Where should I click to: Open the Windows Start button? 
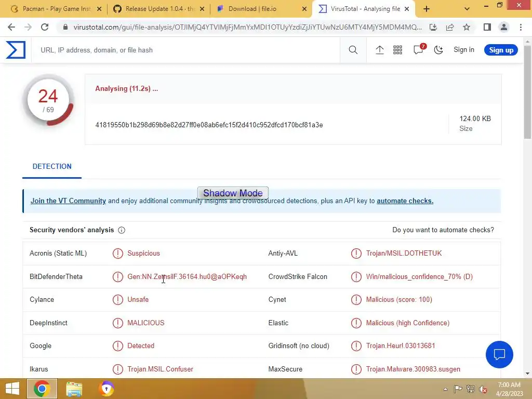click(12, 389)
